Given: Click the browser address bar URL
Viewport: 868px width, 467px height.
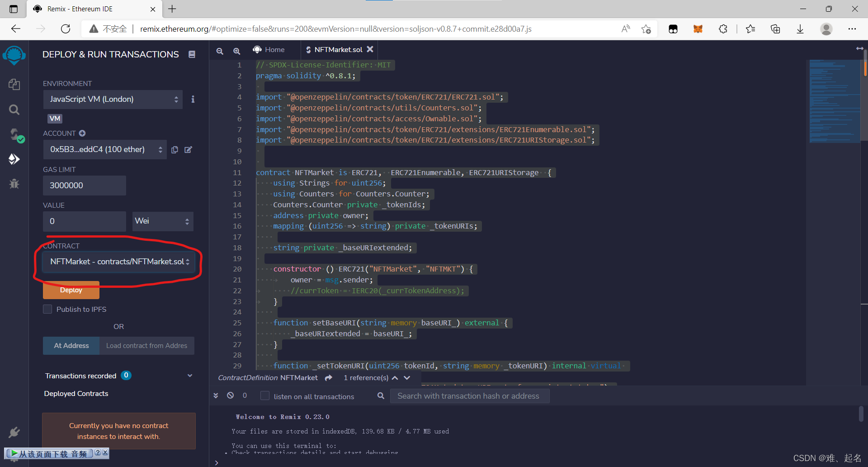Looking at the screenshot, I should click(x=335, y=29).
